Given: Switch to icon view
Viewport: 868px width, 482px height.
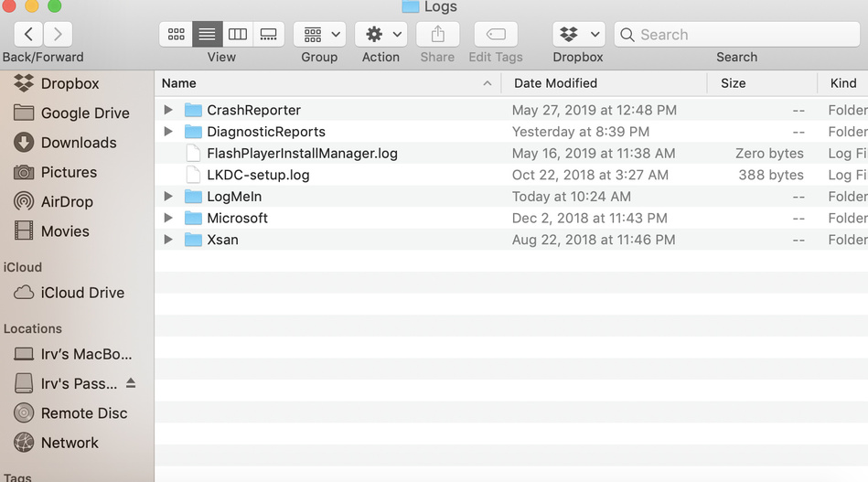Looking at the screenshot, I should coord(177,35).
